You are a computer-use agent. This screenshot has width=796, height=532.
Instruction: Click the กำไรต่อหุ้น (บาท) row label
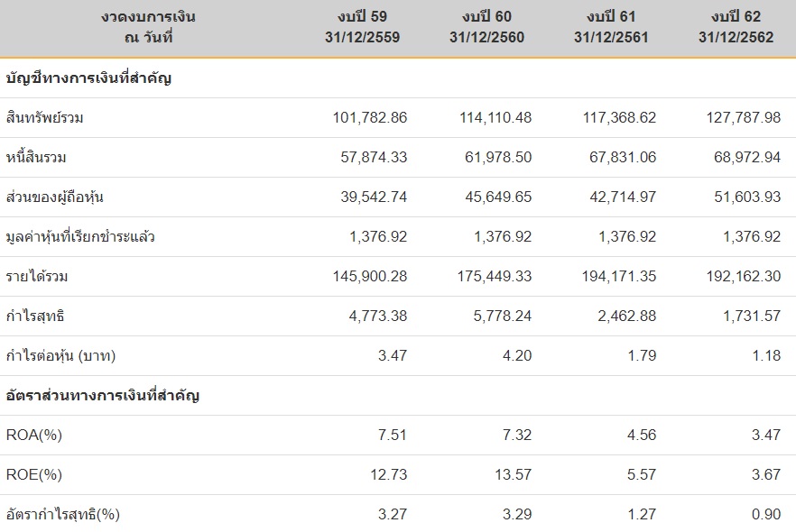[61, 356]
